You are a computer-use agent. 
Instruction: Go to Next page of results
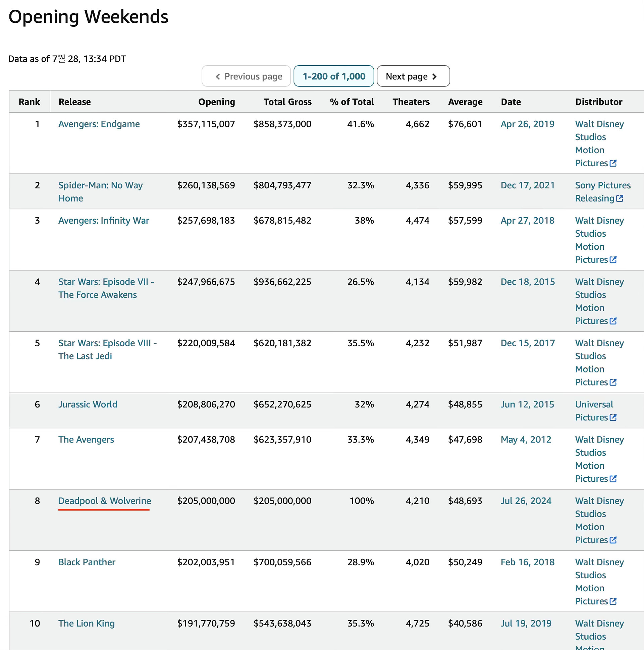click(413, 76)
